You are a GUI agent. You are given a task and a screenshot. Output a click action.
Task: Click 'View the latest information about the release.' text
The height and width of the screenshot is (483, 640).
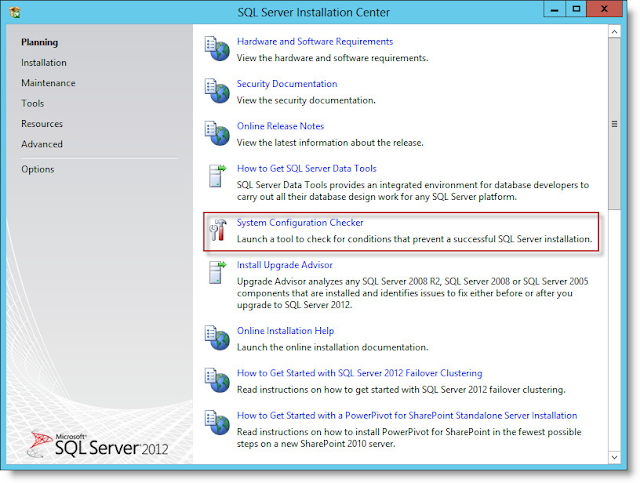point(330,143)
